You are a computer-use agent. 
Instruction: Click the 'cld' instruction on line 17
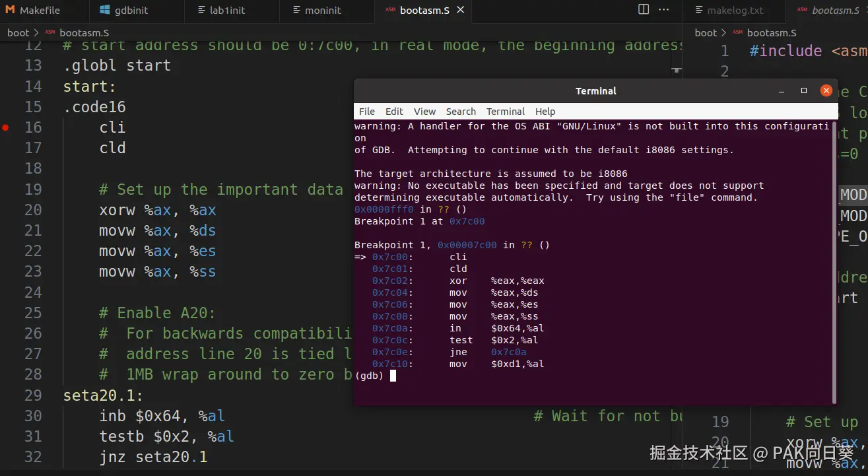tap(112, 148)
